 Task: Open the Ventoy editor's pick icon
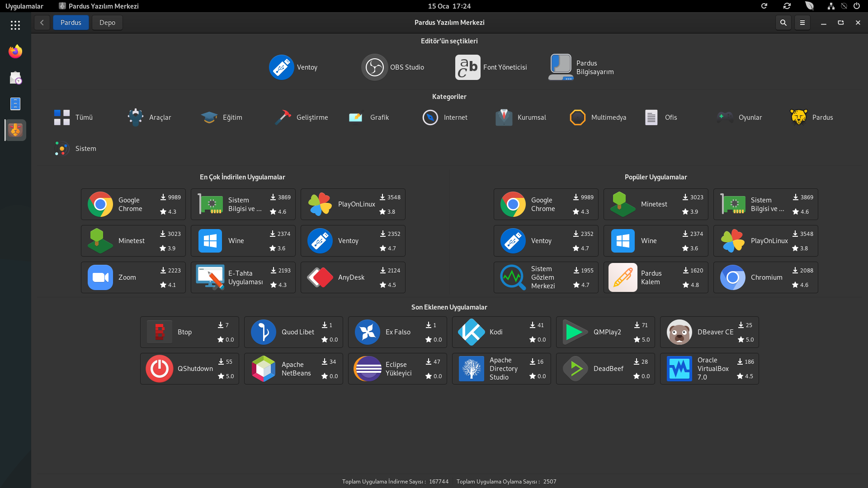[281, 67]
